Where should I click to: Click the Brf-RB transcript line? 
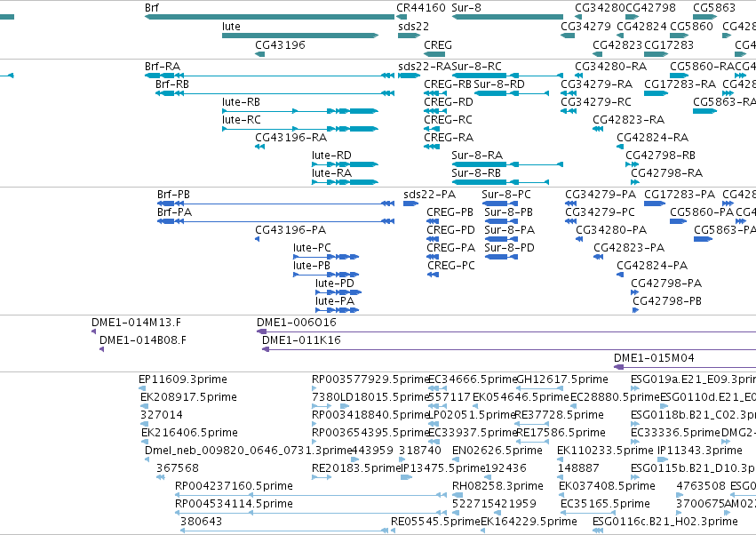[275, 93]
